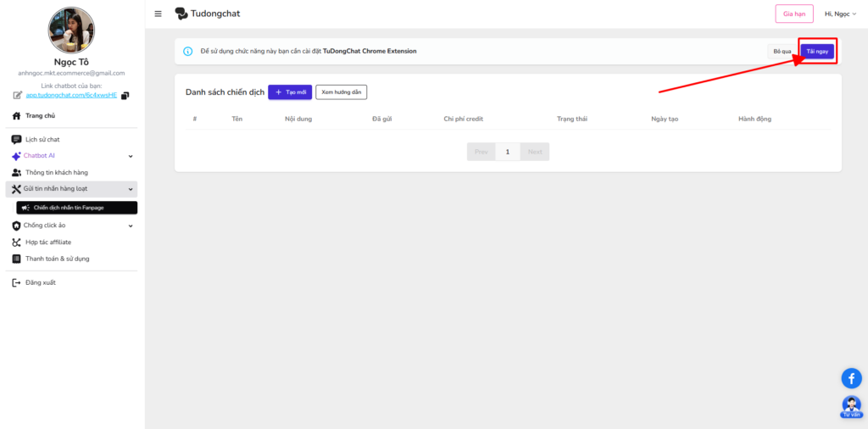This screenshot has width=868, height=429.
Task: Click the Chi phí credit column header
Action: pos(464,119)
